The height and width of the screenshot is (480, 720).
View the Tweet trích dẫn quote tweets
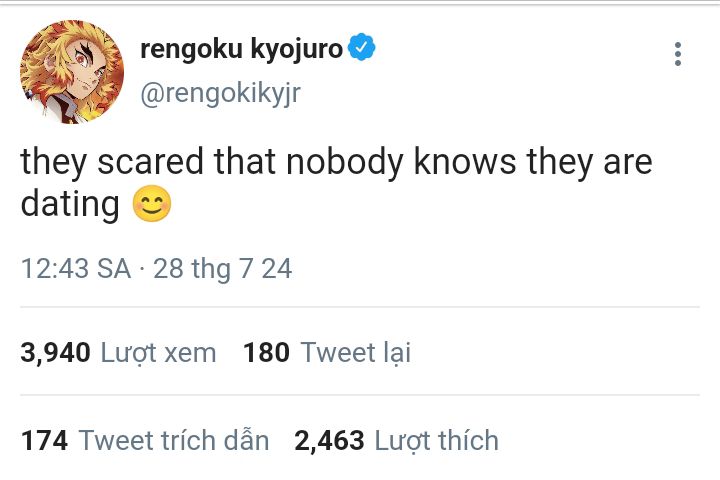click(173, 440)
